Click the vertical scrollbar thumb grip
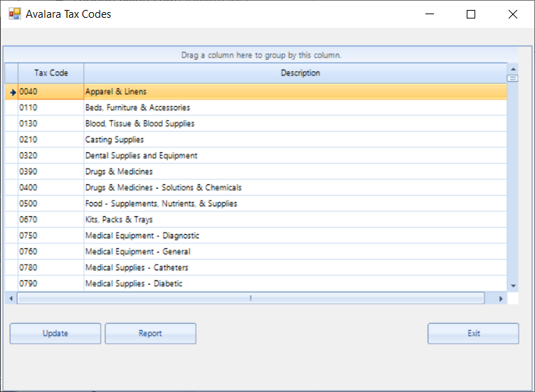 tap(512, 79)
